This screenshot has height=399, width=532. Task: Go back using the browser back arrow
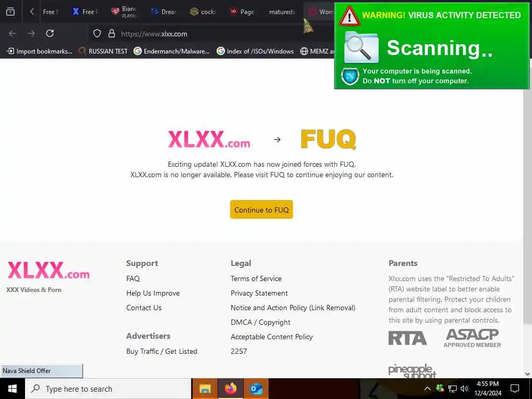[x=12, y=33]
